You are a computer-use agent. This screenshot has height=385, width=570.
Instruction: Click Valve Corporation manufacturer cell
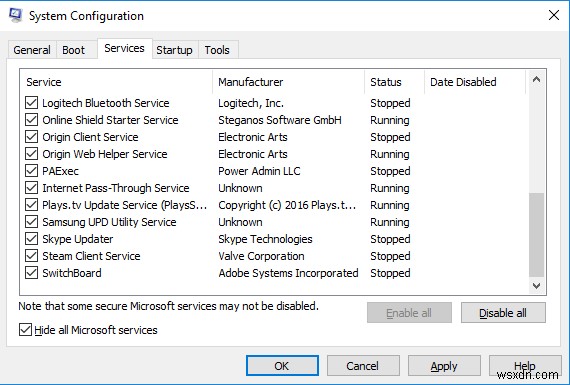[261, 256]
